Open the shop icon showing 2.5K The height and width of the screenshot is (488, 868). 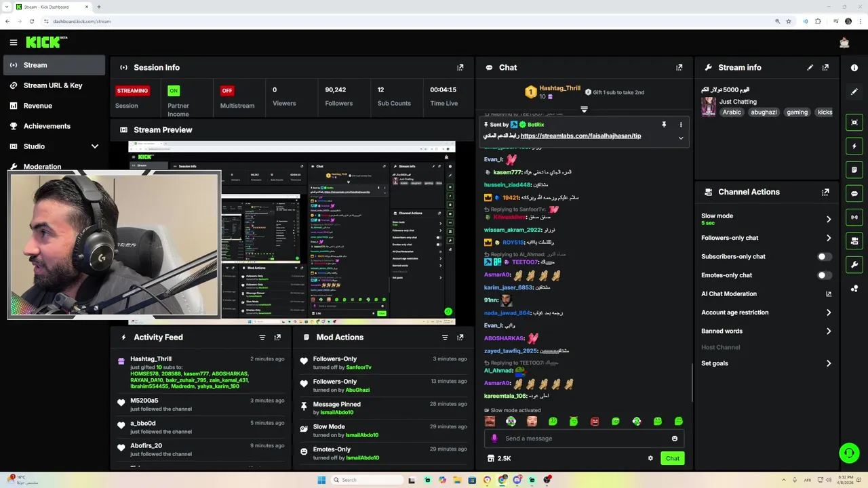pos(499,459)
